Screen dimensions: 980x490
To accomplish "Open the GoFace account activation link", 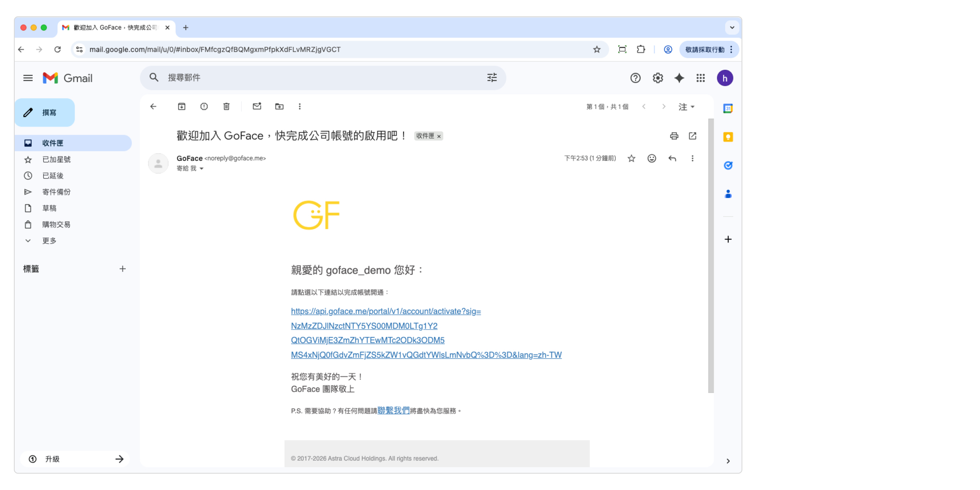I will (x=386, y=312).
